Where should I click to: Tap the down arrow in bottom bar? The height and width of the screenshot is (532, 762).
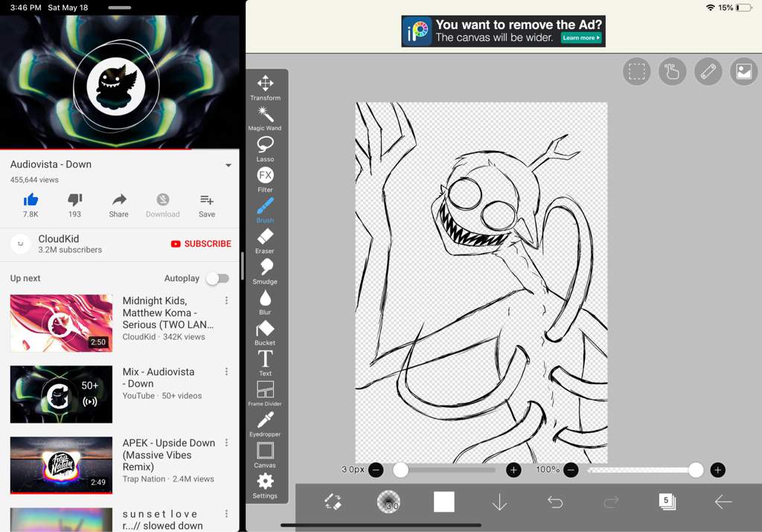tap(499, 502)
